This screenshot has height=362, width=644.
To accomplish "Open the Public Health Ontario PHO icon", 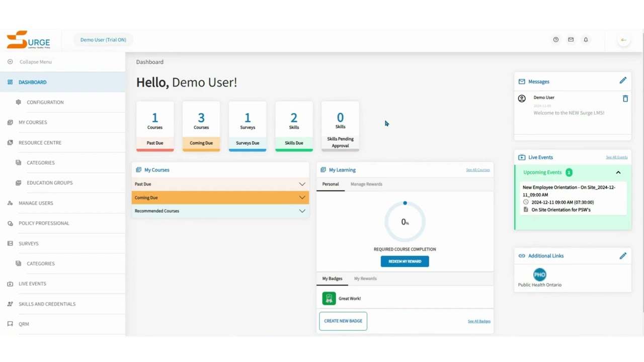I will click(540, 275).
